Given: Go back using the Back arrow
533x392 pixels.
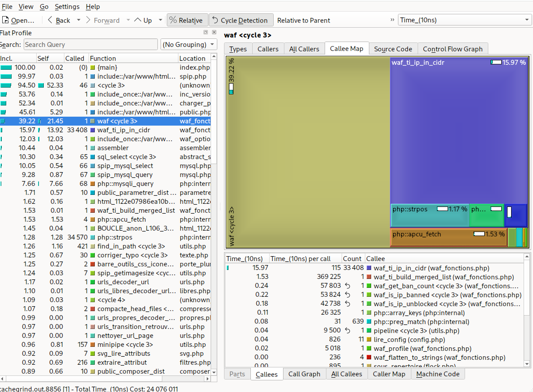Looking at the screenshot, I should (51, 20).
